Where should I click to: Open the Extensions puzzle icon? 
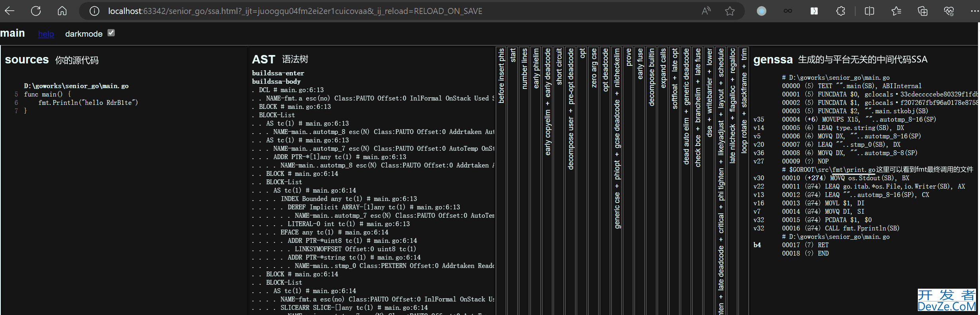(x=841, y=11)
